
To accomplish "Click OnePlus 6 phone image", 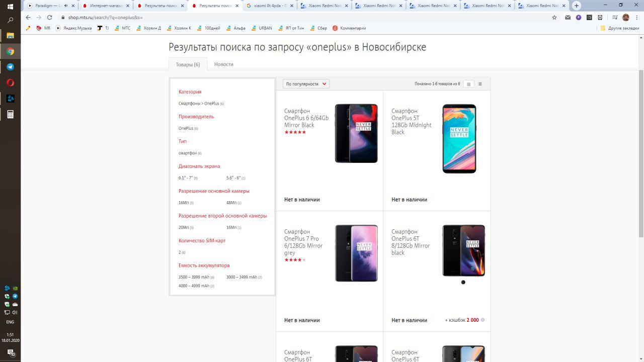I will coord(356,133).
